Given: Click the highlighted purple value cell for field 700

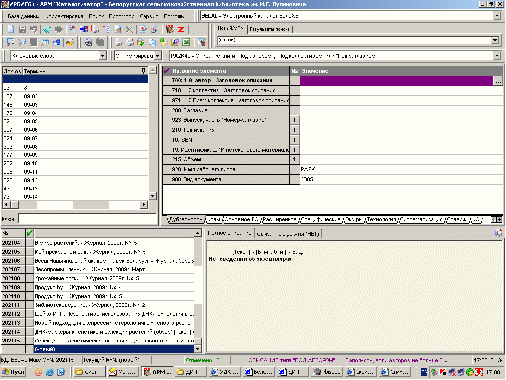Looking at the screenshot, I should (396, 81).
